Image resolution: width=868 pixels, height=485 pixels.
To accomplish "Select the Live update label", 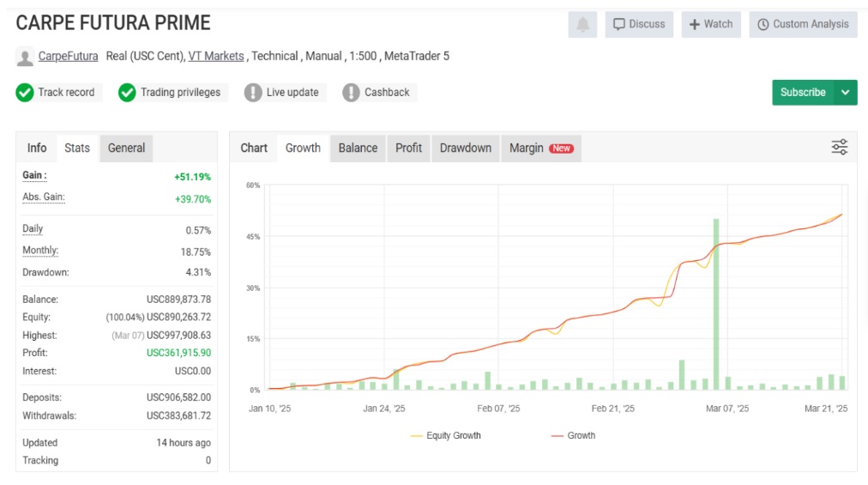I will coord(292,93).
